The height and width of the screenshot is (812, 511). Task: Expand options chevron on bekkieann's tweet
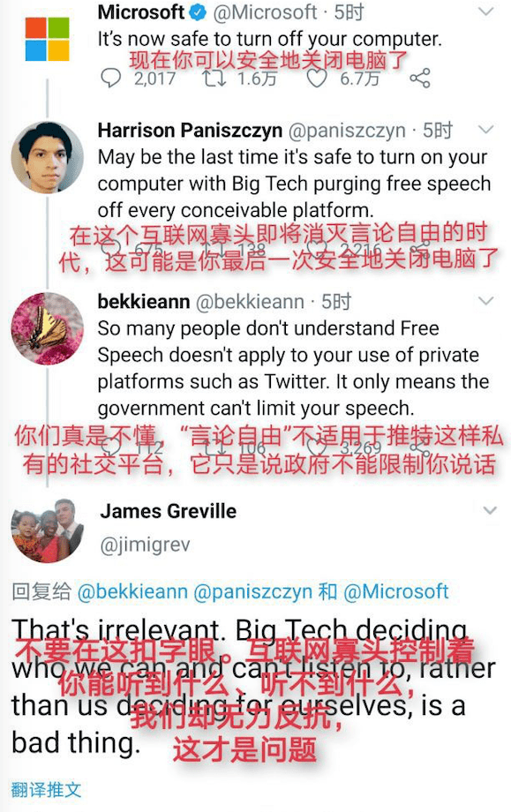486,300
